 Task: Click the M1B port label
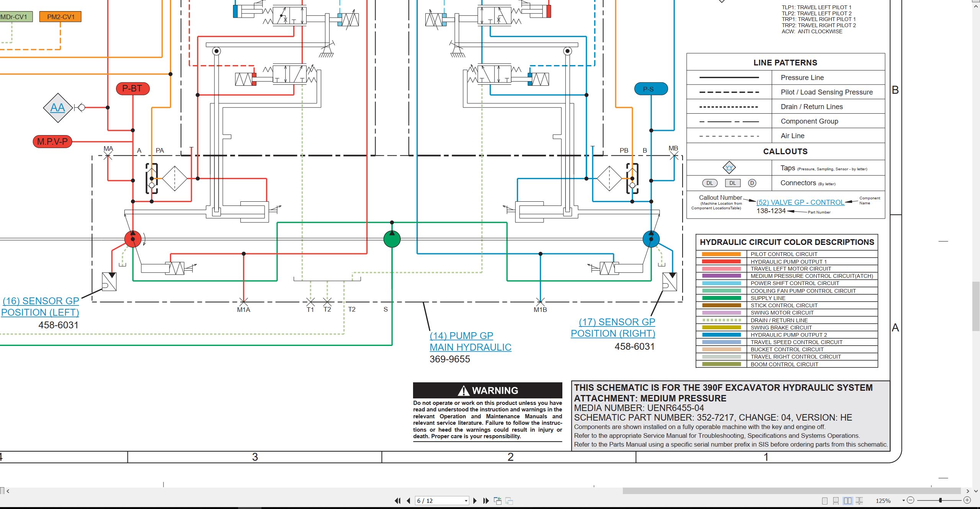(540, 310)
